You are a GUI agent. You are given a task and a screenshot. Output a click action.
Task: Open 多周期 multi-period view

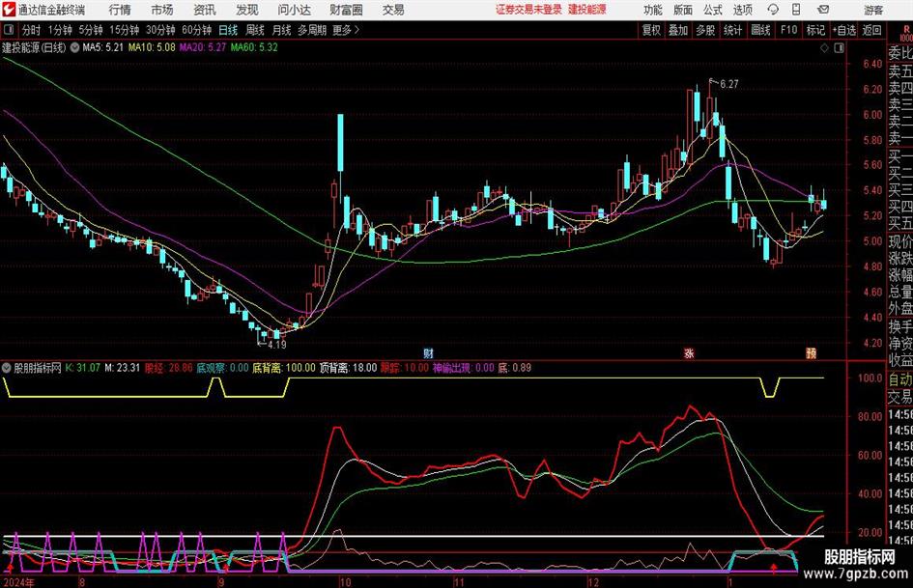[x=312, y=30]
